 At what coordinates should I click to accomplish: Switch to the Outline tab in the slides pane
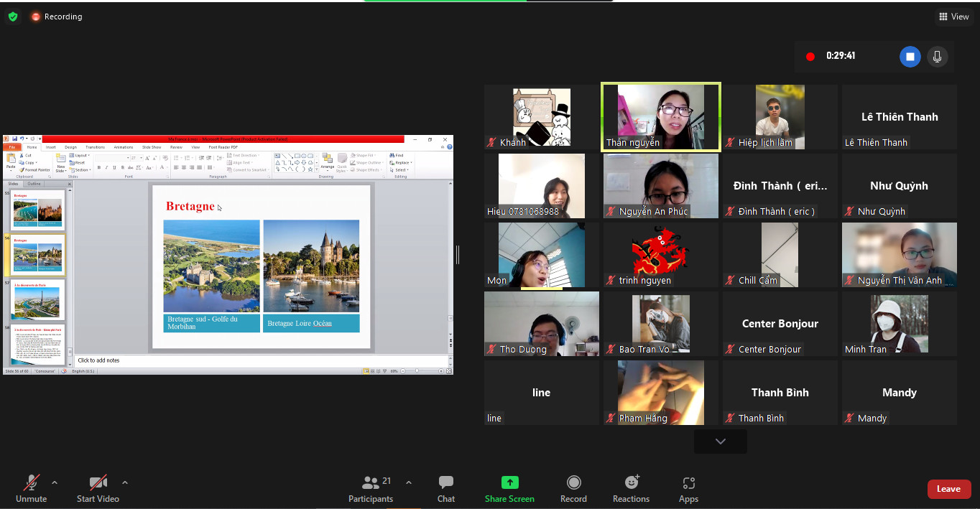pyautogui.click(x=34, y=185)
